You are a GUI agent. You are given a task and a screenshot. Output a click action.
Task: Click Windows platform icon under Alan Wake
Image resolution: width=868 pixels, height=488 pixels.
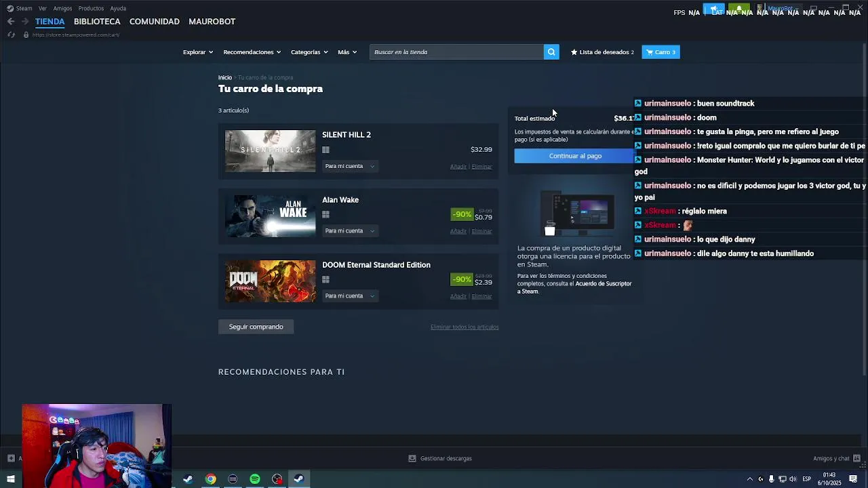(325, 215)
